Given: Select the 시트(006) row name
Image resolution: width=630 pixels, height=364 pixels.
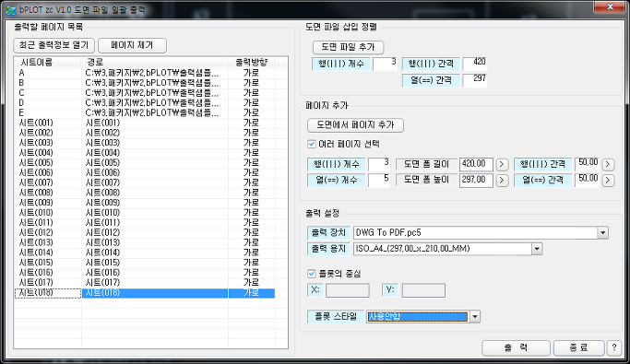Looking at the screenshot, I should coord(36,172).
